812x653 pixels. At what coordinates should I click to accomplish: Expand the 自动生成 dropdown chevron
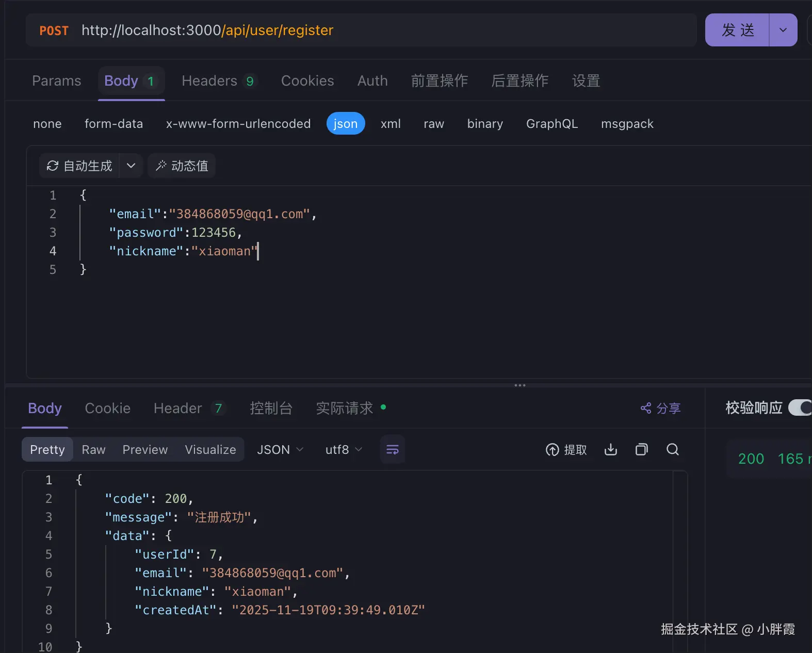131,166
